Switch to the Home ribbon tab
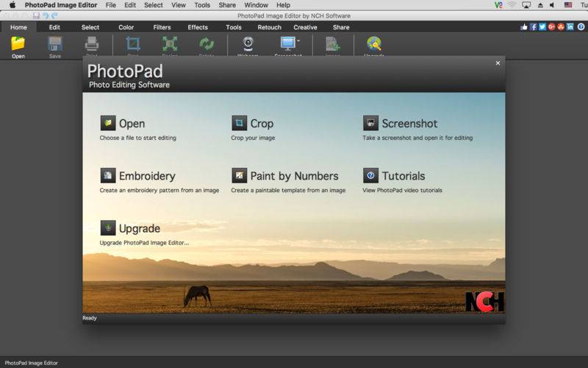 [x=18, y=27]
